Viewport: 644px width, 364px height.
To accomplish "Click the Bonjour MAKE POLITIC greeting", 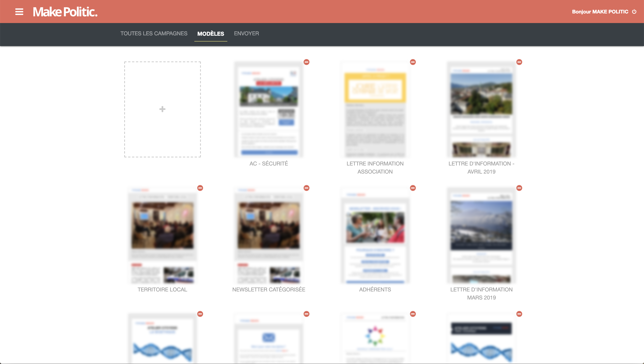I will (x=600, y=12).
